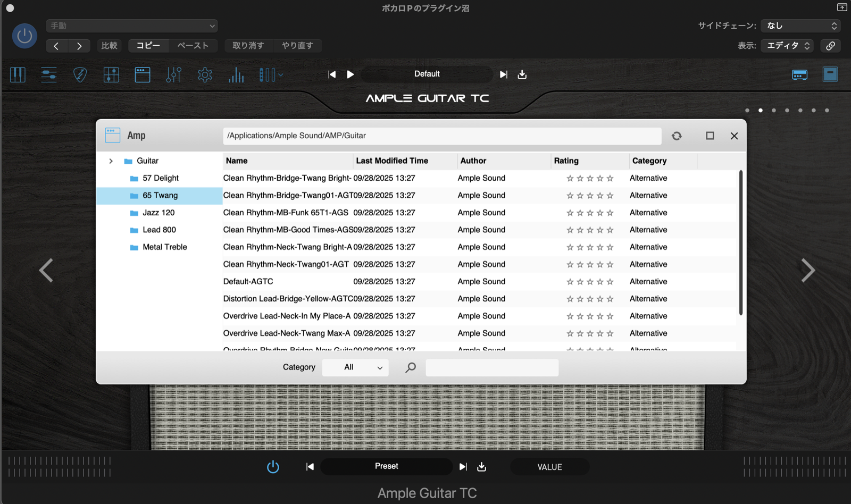Go to next amp Preset at bottom
The image size is (851, 504).
463,467
